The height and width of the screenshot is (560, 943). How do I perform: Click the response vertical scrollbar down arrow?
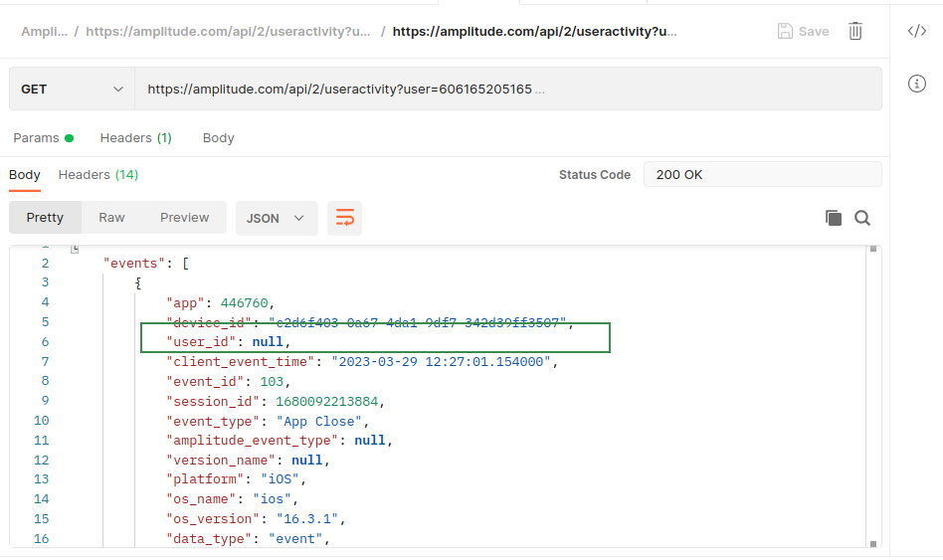[873, 544]
